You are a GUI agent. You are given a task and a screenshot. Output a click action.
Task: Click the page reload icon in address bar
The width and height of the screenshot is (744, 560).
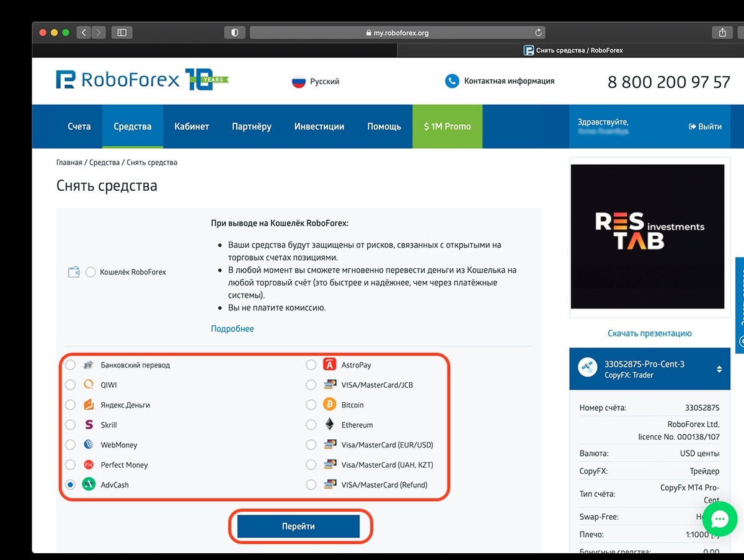click(539, 33)
